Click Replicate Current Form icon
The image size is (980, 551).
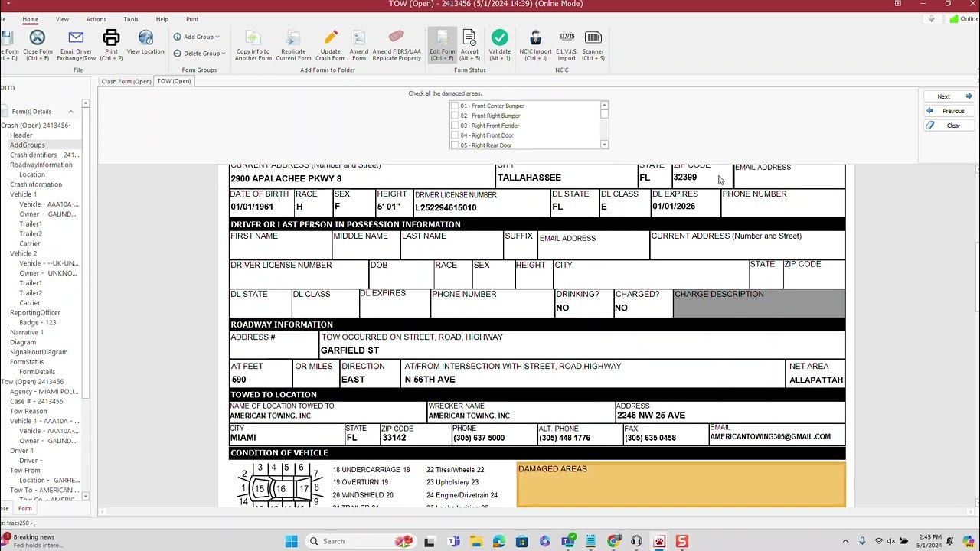click(293, 37)
